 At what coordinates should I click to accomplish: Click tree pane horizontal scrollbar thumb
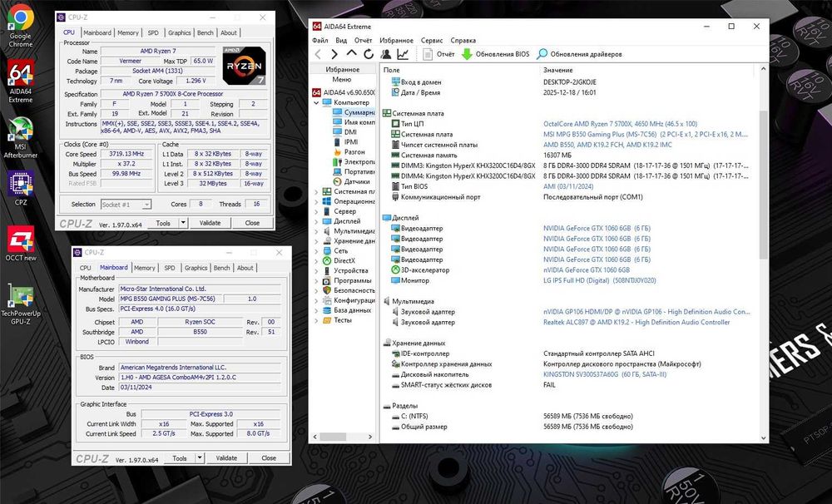point(334,437)
